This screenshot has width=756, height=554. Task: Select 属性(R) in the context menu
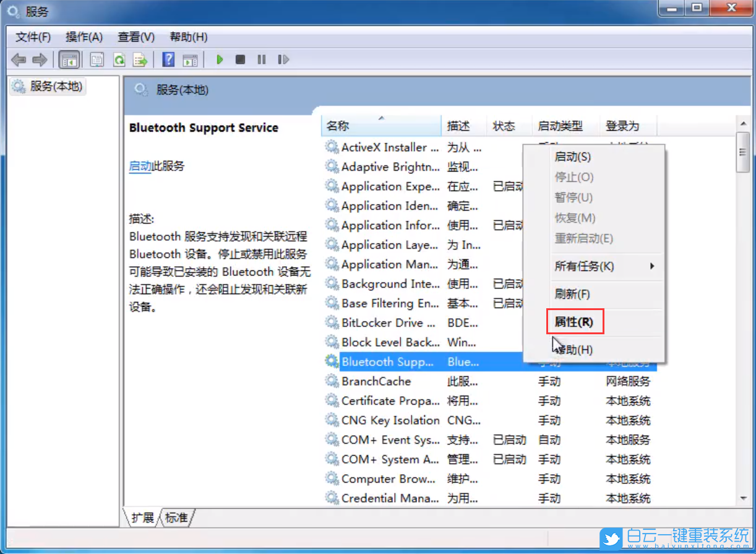tap(574, 321)
